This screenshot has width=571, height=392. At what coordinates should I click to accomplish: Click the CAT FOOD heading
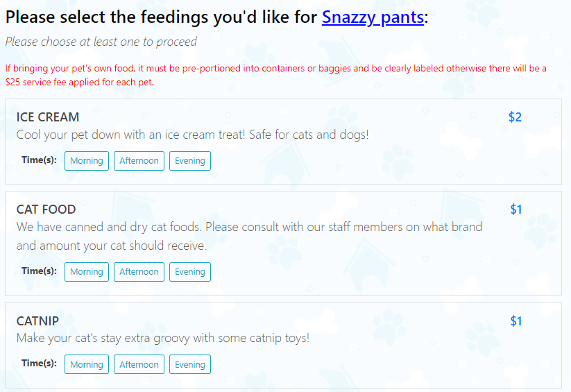coord(46,210)
